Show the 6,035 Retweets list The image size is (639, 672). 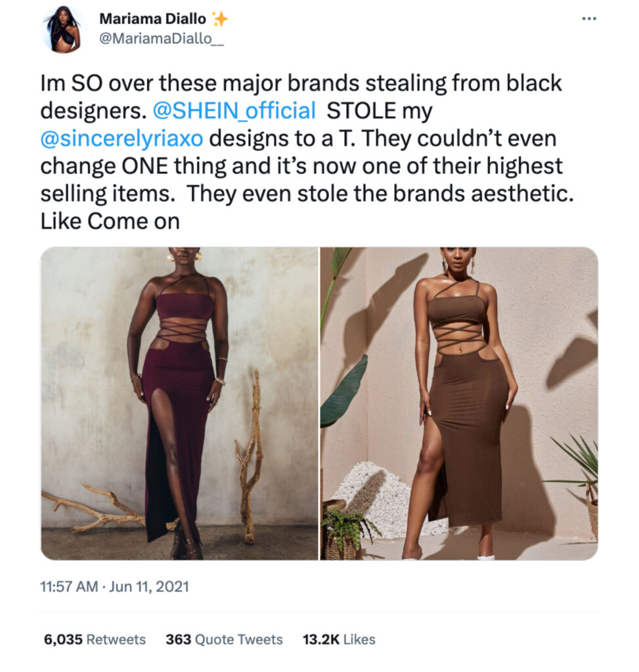(95, 639)
